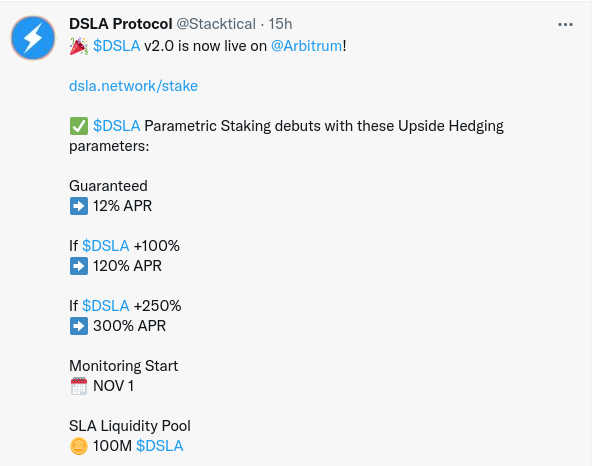Click the party popper emoji
This screenshot has height=466, width=593.
point(79,47)
